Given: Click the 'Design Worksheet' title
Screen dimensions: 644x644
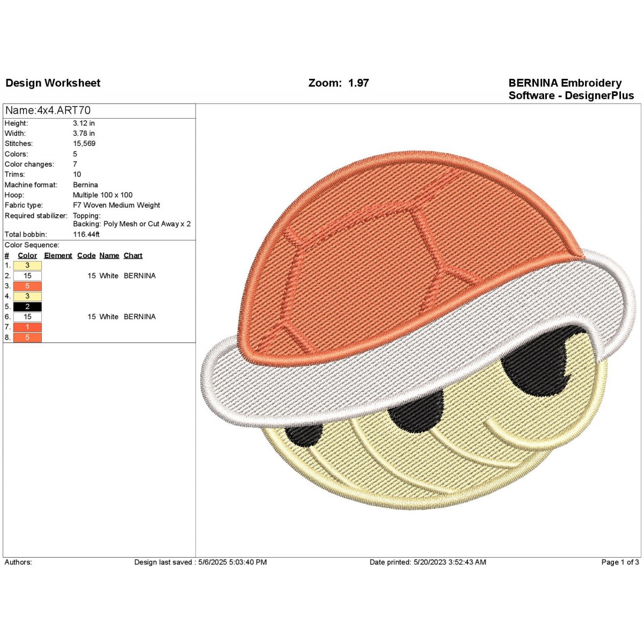Looking at the screenshot, I should (53, 83).
